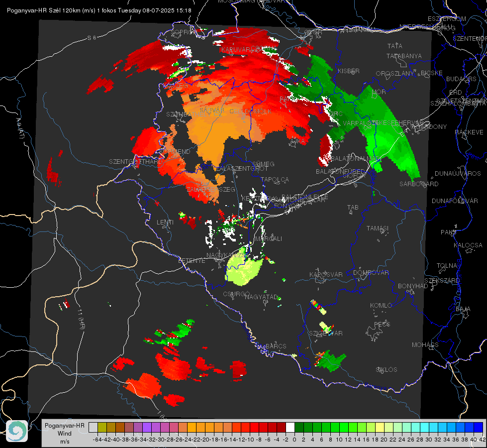Click the OROSZLANY city label
This screenshot has width=487, height=448.
395,73
